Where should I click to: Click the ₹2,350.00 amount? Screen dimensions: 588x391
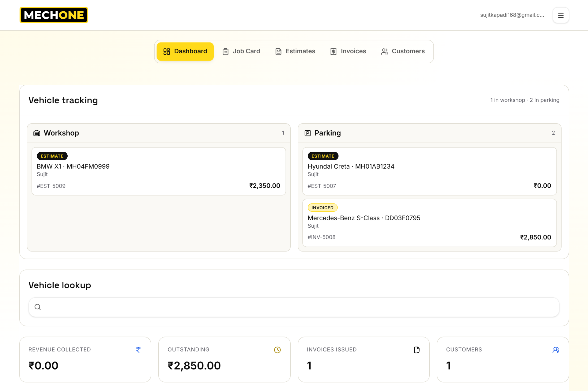[265, 186]
